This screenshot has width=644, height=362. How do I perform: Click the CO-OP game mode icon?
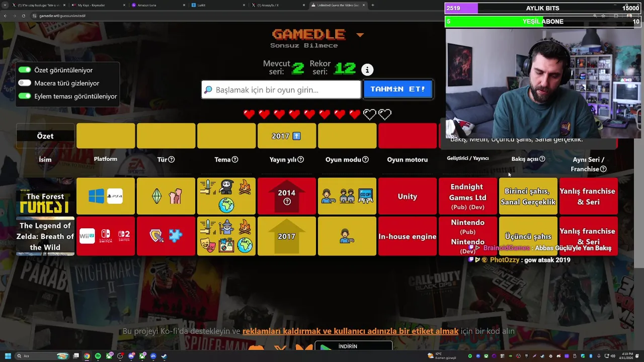366,196
